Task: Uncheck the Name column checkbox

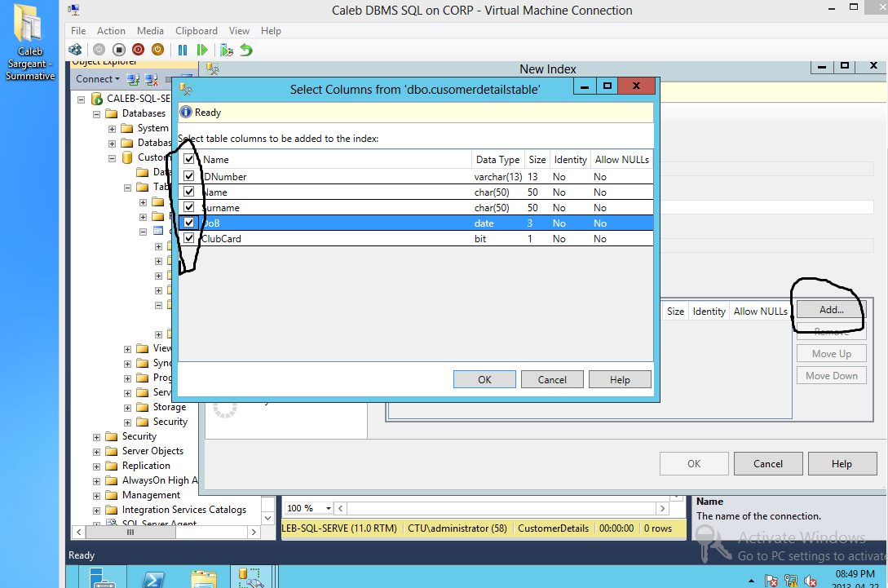Action: [188, 192]
